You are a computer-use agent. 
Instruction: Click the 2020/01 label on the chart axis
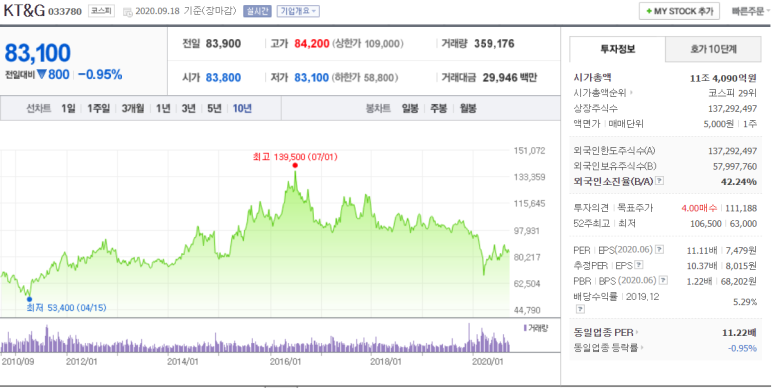(488, 362)
